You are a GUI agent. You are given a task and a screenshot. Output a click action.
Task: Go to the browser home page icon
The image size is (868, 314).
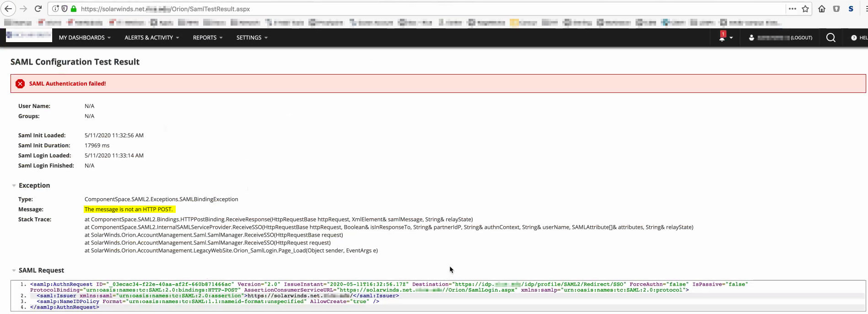(822, 9)
